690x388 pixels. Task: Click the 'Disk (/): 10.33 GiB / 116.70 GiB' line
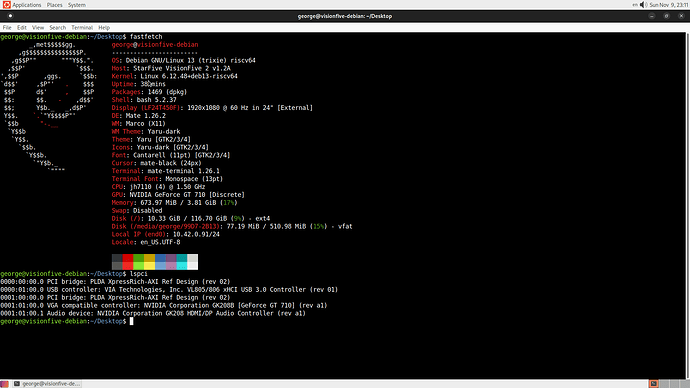point(191,219)
